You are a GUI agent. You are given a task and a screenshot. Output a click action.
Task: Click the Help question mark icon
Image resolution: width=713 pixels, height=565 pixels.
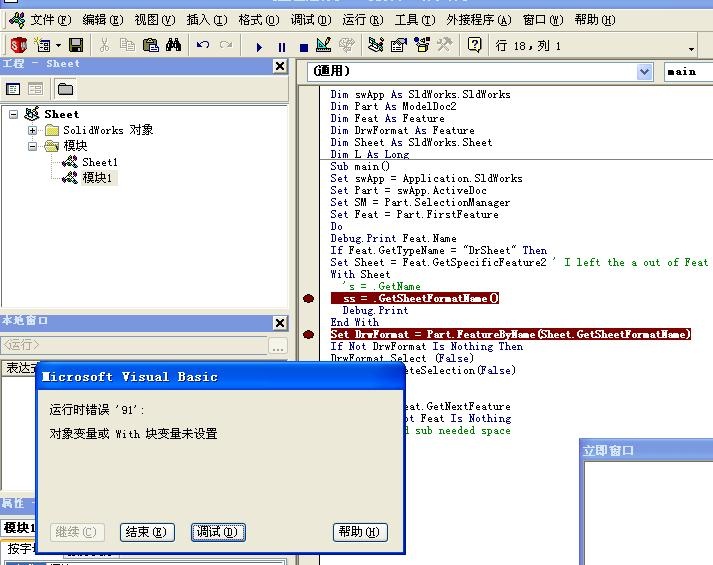click(474, 45)
